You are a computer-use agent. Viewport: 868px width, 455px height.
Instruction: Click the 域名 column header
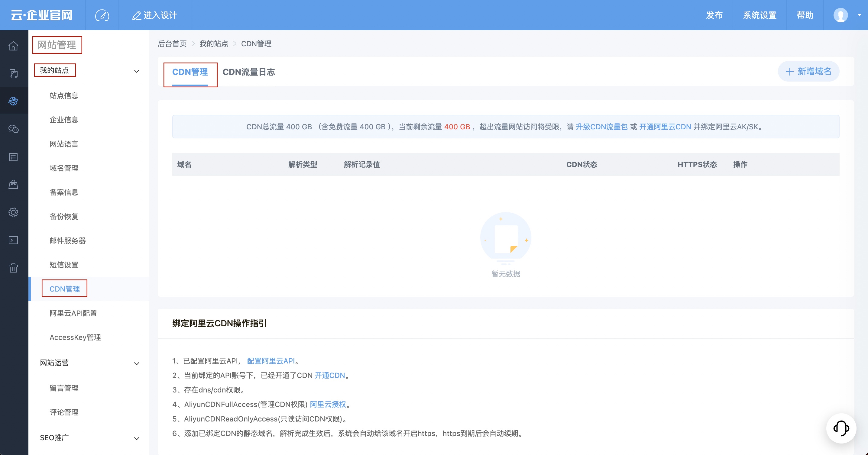pos(184,164)
